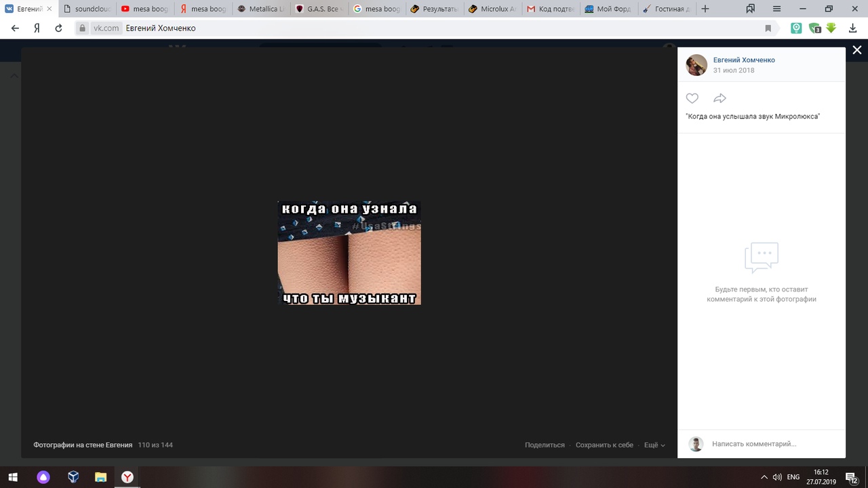Open the volume control in system tray
868x488 pixels.
[777, 477]
